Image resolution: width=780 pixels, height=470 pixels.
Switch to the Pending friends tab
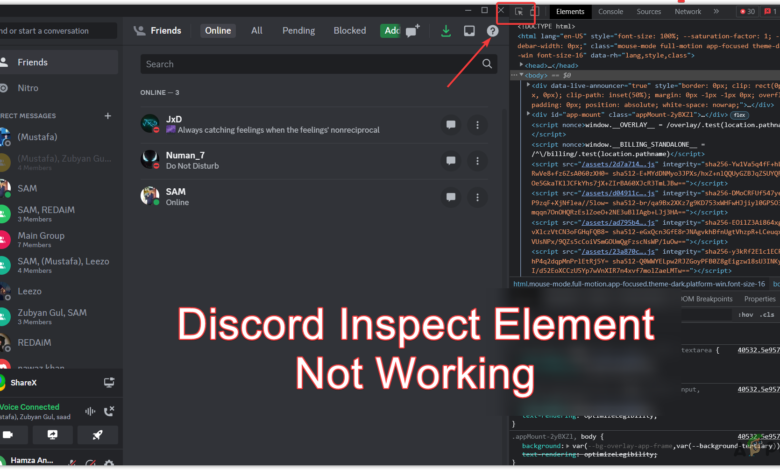pos(298,31)
